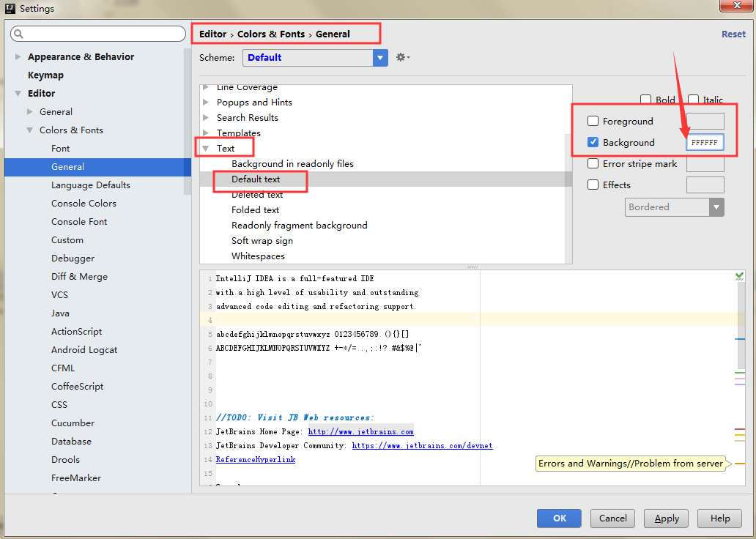
Task: Expand General under Editor
Action: click(x=30, y=111)
